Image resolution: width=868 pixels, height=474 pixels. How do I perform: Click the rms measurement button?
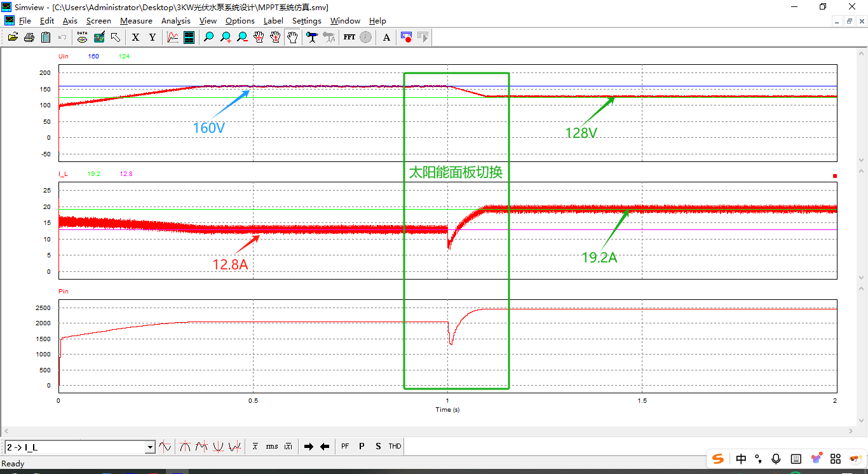[272, 447]
